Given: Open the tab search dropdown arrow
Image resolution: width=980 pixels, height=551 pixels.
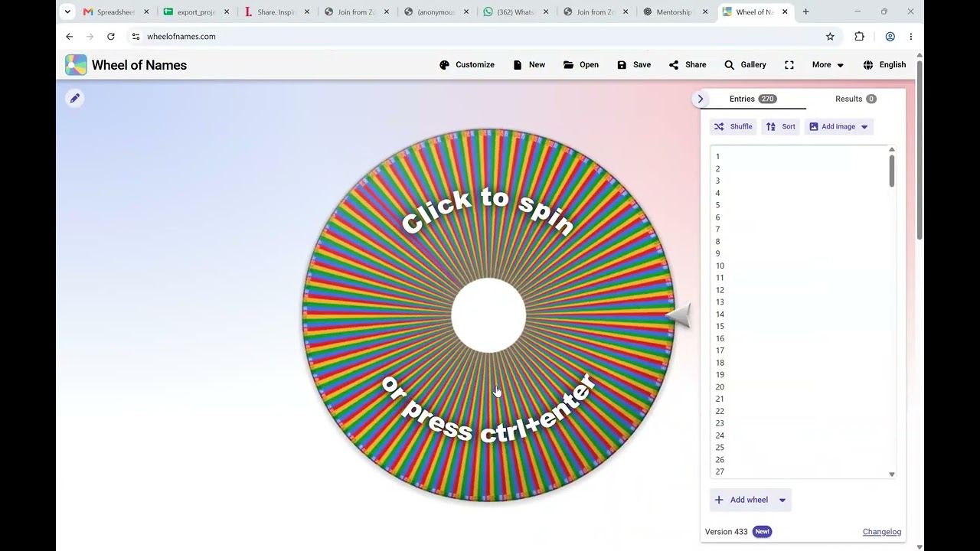Looking at the screenshot, I should [x=67, y=11].
